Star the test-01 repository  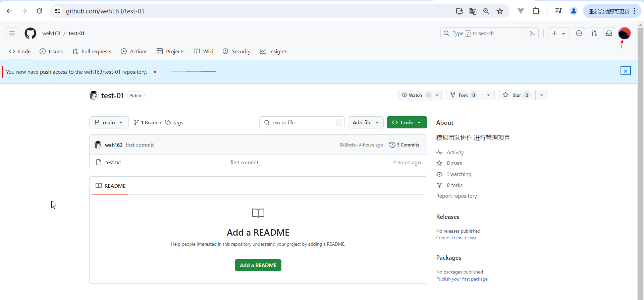[x=517, y=95]
